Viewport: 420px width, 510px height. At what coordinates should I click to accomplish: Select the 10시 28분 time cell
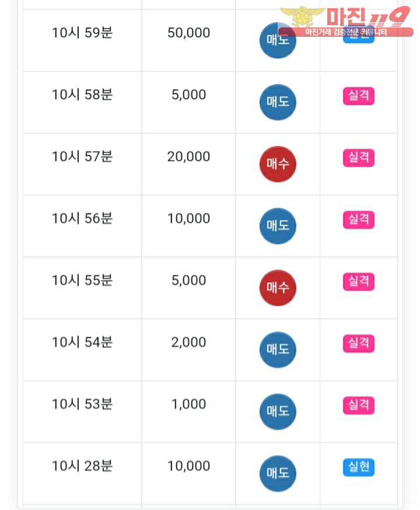pyautogui.click(x=82, y=473)
